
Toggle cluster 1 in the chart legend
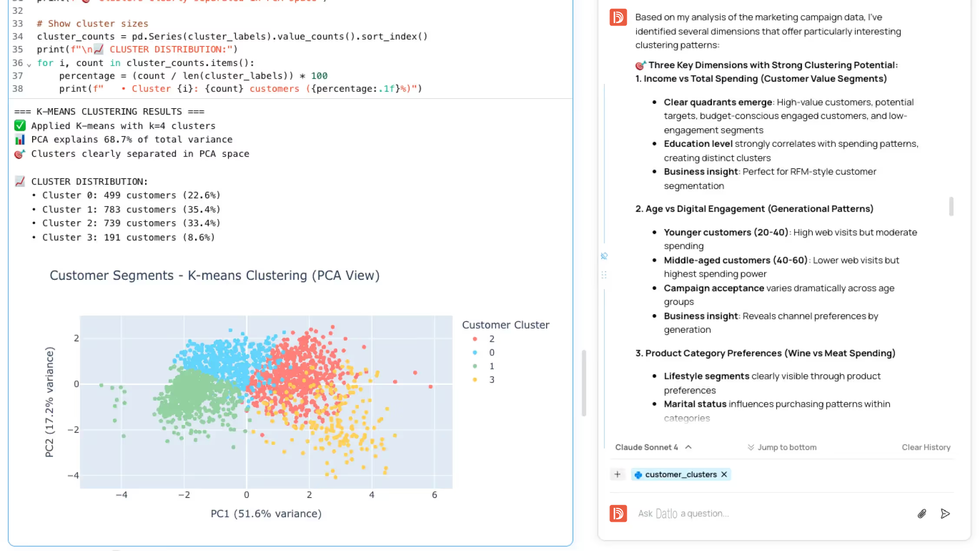[x=483, y=366]
